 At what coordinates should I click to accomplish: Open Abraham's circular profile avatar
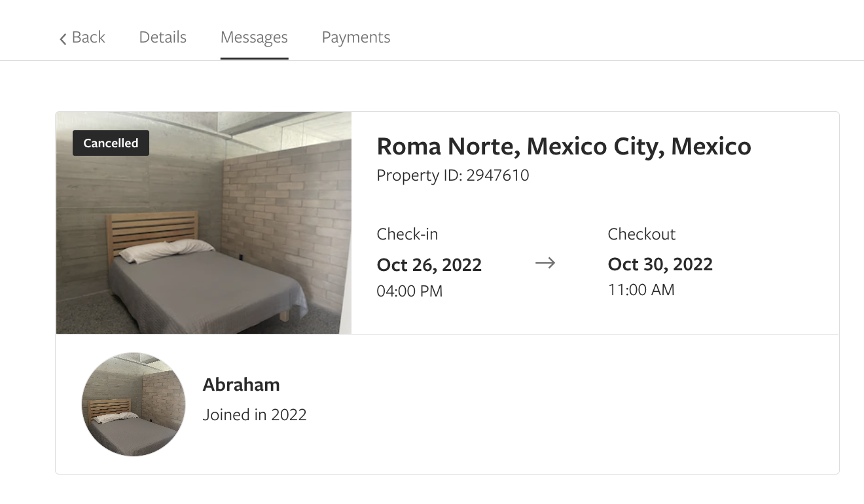[134, 404]
